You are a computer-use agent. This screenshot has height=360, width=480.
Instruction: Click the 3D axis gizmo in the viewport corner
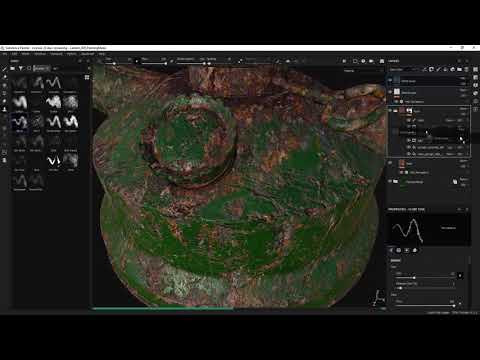coord(379,298)
